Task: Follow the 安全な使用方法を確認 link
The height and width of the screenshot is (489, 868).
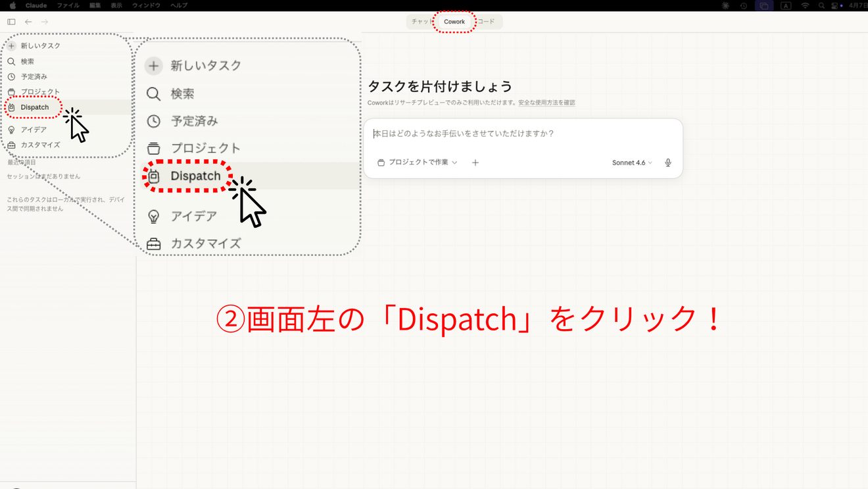Action: [x=546, y=103]
